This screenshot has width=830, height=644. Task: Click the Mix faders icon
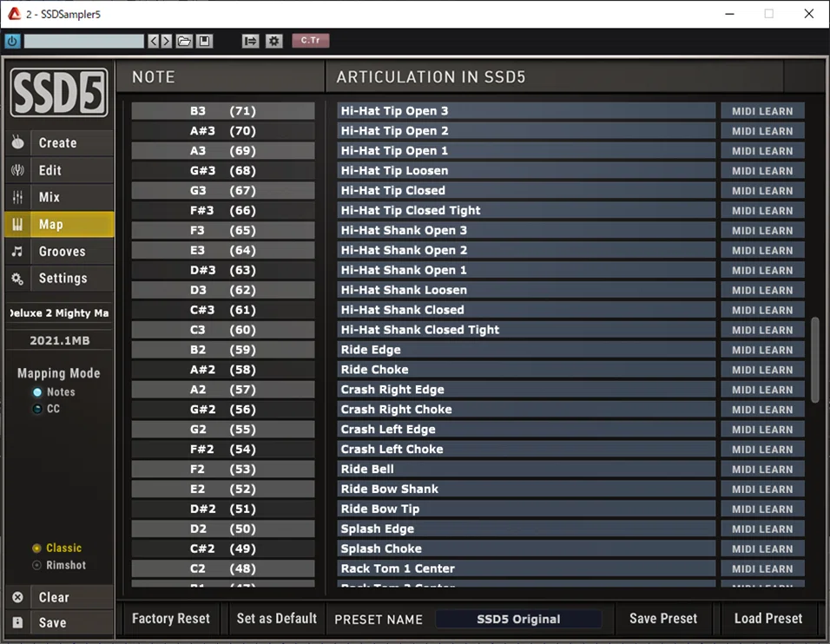click(x=18, y=197)
